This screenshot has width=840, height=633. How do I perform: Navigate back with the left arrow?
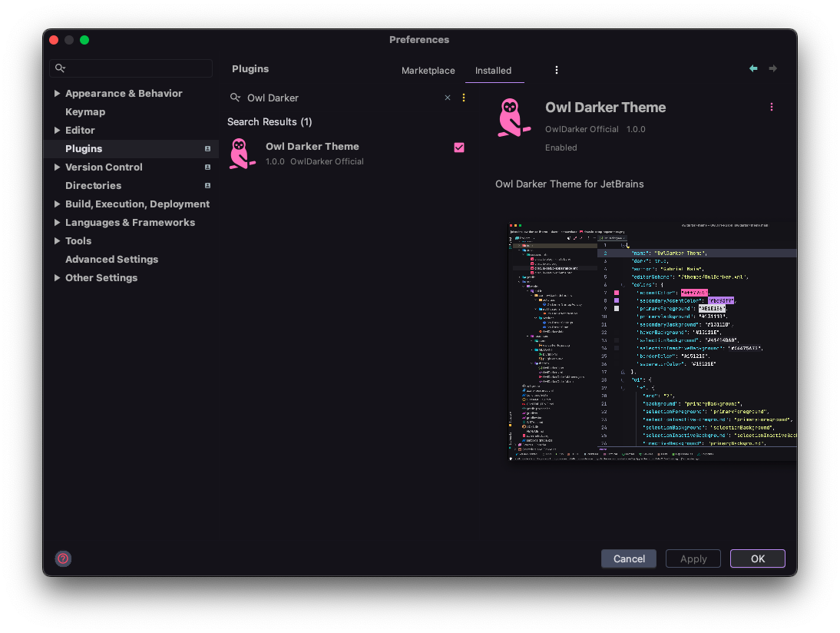coord(753,68)
